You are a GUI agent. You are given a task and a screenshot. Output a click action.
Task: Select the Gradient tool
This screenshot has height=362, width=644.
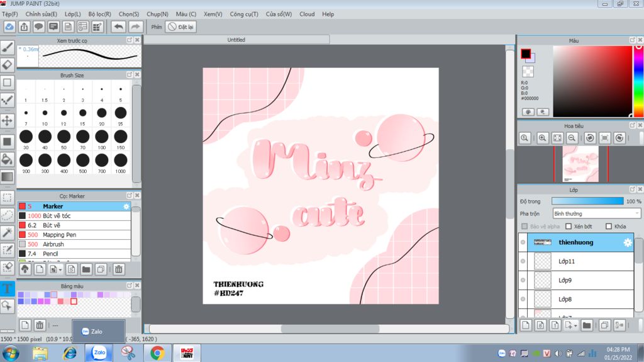pyautogui.click(x=8, y=177)
